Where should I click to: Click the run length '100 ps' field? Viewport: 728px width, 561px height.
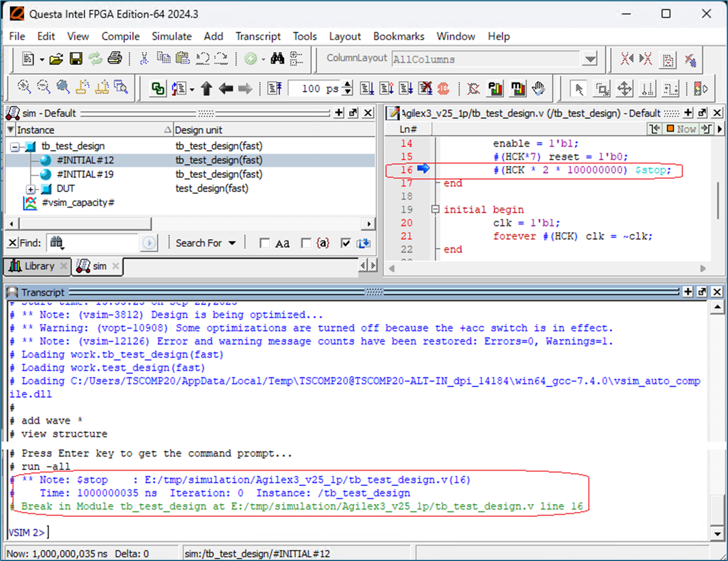coord(314,89)
